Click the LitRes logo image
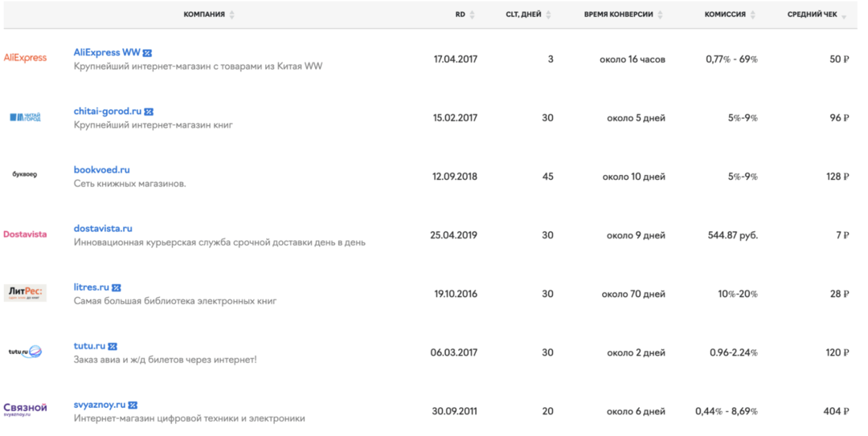This screenshot has width=868, height=436. [25, 293]
